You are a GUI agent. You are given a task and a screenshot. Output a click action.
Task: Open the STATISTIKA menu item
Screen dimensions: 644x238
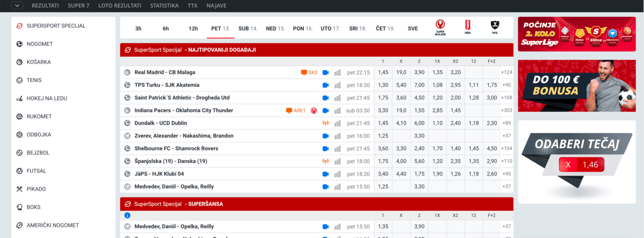(x=164, y=5)
